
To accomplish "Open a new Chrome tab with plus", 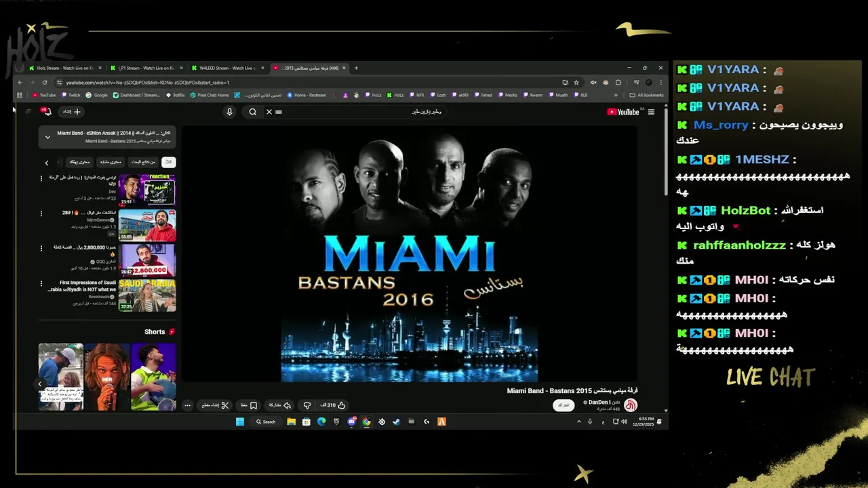I will (356, 68).
